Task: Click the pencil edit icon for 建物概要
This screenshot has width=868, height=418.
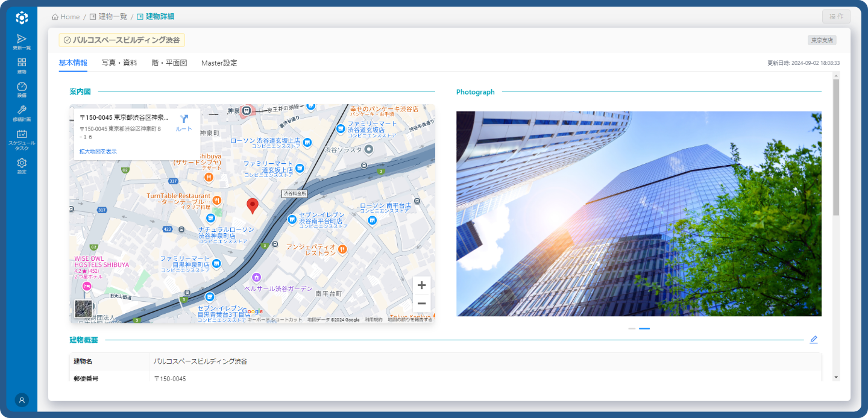Action: [x=813, y=340]
